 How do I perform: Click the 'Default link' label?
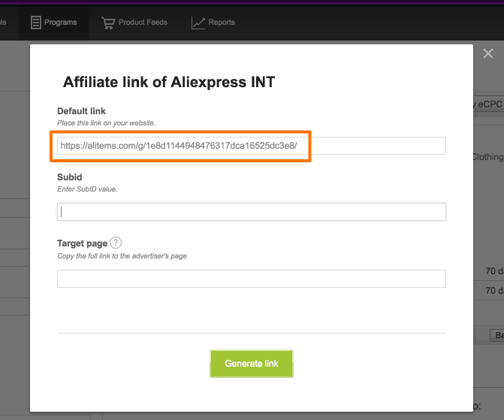tap(81, 111)
